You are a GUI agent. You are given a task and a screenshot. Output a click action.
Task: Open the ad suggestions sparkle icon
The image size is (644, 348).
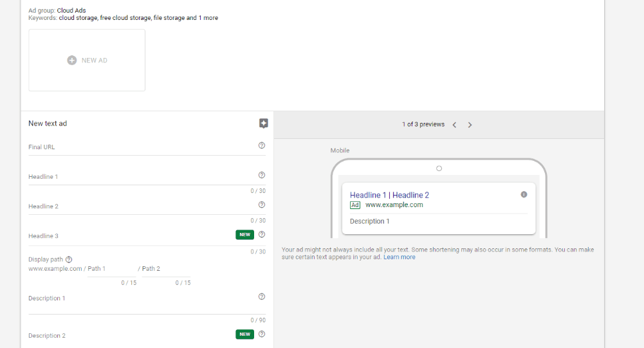pyautogui.click(x=264, y=124)
